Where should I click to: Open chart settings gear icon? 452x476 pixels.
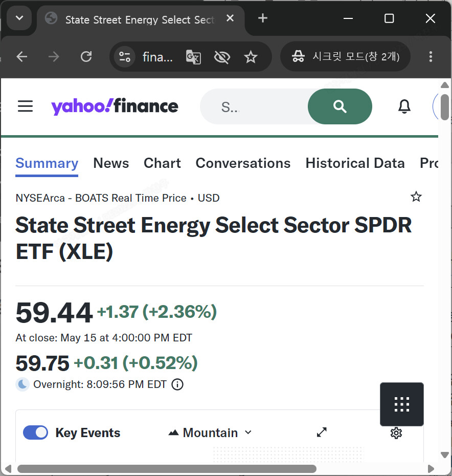pos(396,433)
